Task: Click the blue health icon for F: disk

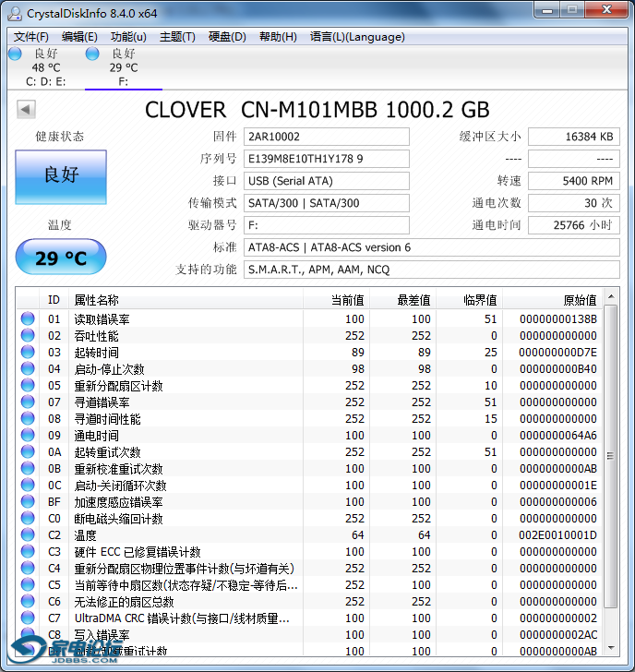Action: point(92,54)
